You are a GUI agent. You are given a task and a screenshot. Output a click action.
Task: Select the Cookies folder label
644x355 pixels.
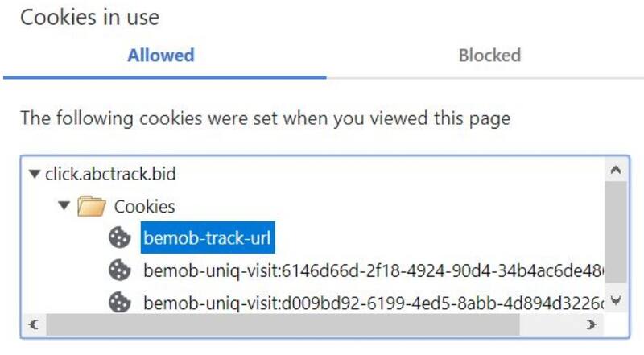point(144,206)
